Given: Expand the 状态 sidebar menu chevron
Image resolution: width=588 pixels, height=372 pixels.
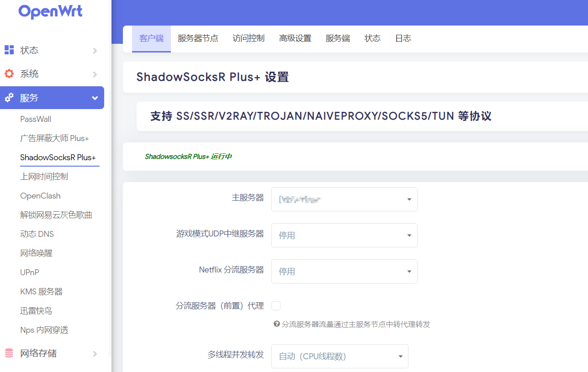Looking at the screenshot, I should 95,51.
